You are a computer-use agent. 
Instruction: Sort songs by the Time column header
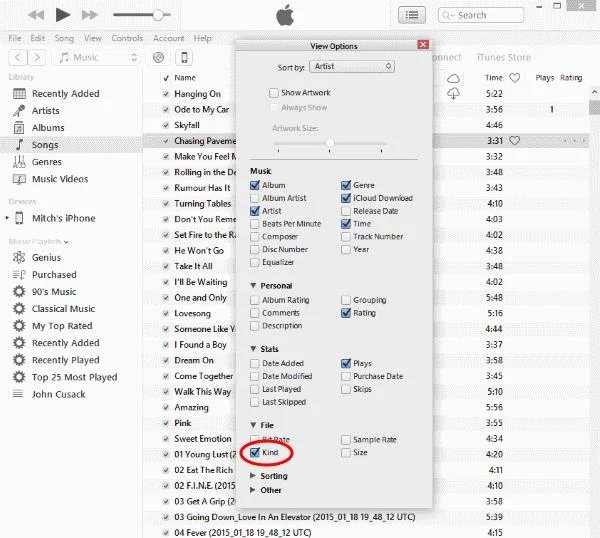494,78
